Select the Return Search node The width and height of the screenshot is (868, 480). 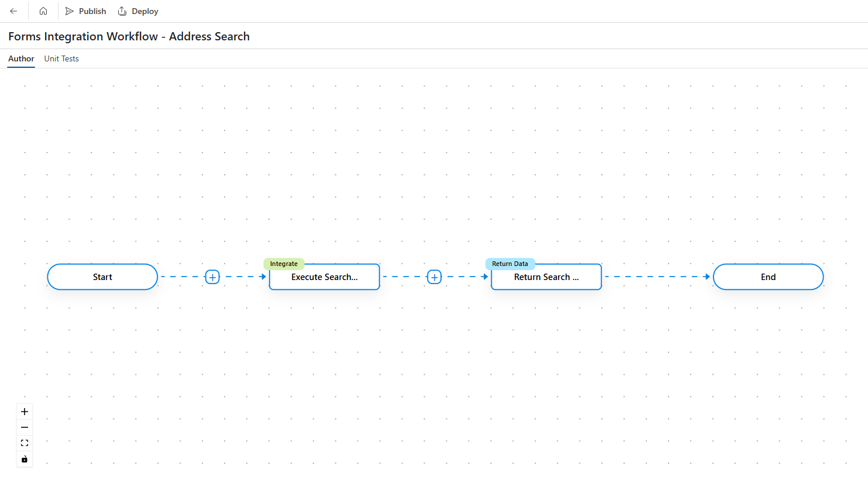coord(546,278)
